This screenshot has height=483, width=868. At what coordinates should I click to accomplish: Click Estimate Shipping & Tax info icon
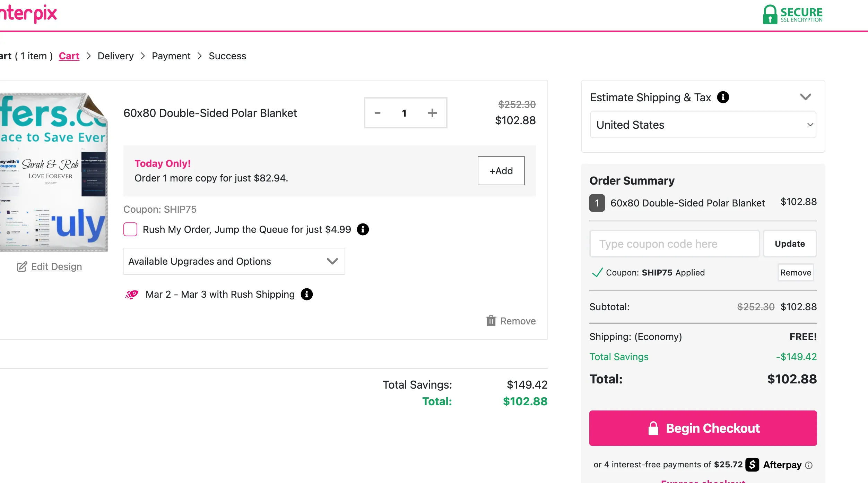(723, 97)
